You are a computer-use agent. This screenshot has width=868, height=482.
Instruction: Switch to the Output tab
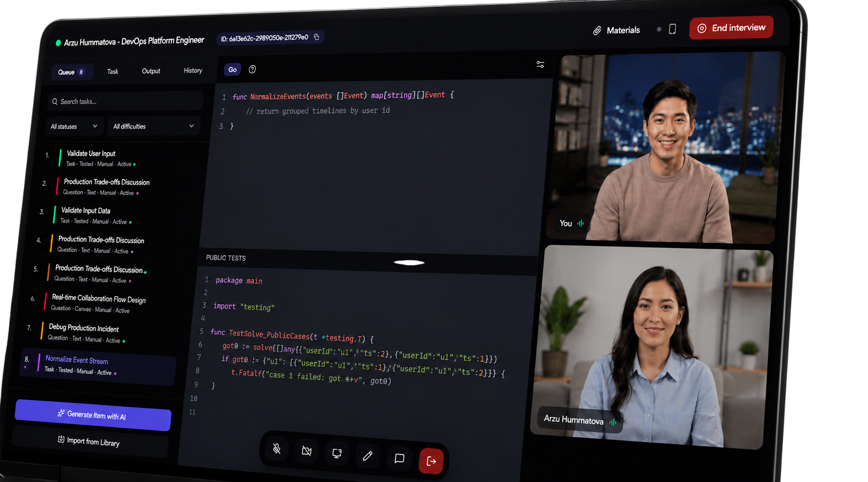[x=151, y=71]
